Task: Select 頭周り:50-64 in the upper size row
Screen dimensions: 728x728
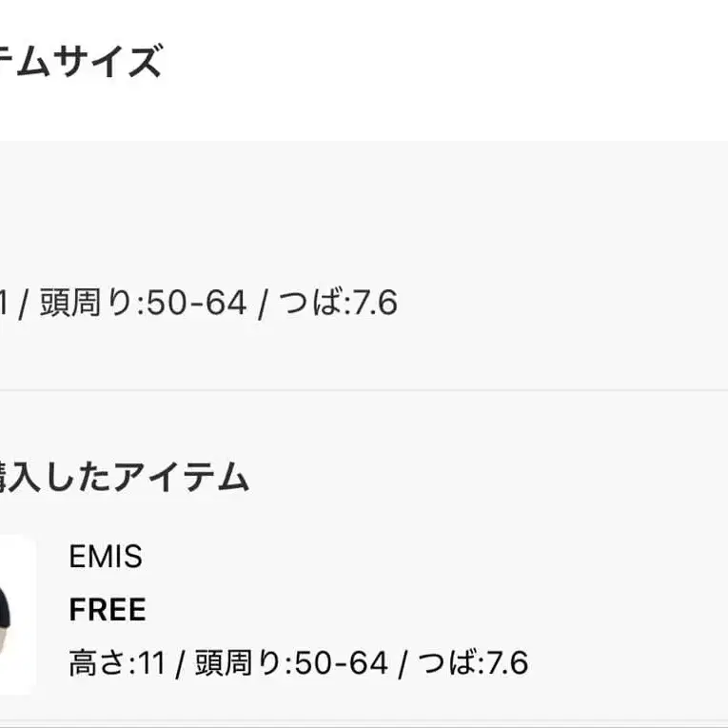Action: (x=143, y=304)
